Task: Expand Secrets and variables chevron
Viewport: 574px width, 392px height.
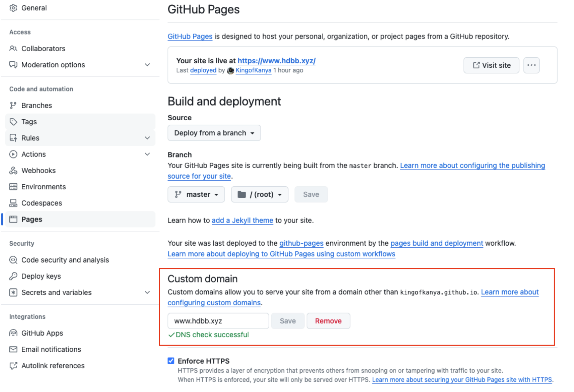Action: point(147,292)
